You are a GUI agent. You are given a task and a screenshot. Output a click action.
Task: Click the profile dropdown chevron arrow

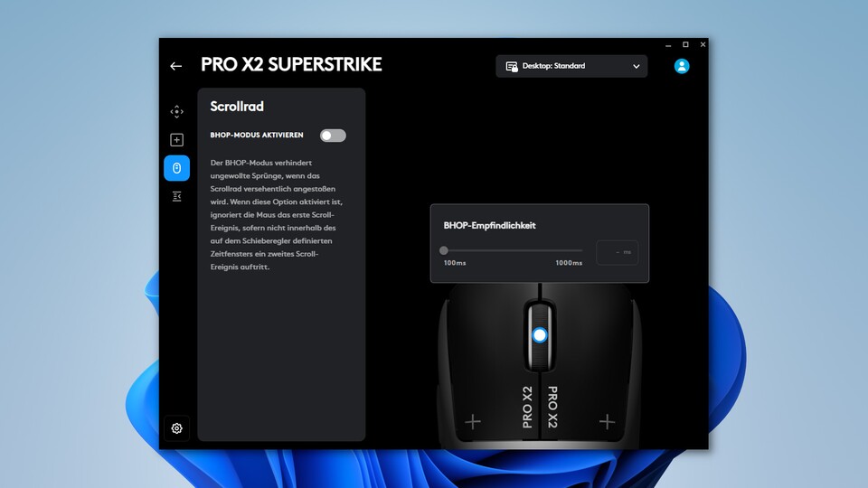(x=636, y=66)
